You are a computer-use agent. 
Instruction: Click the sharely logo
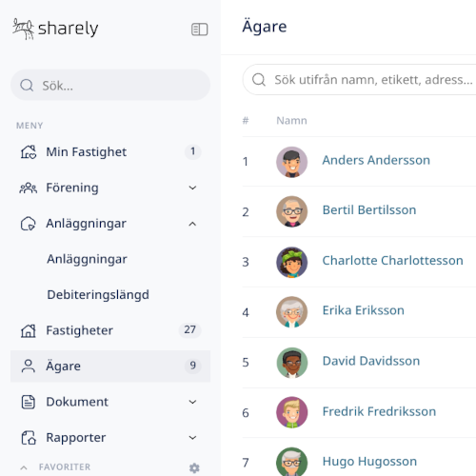pyautogui.click(x=55, y=29)
